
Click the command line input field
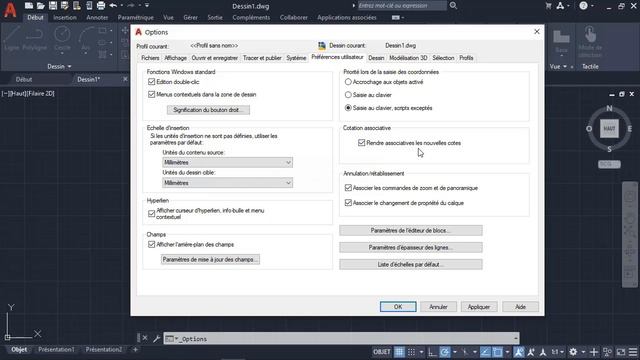click(342, 338)
